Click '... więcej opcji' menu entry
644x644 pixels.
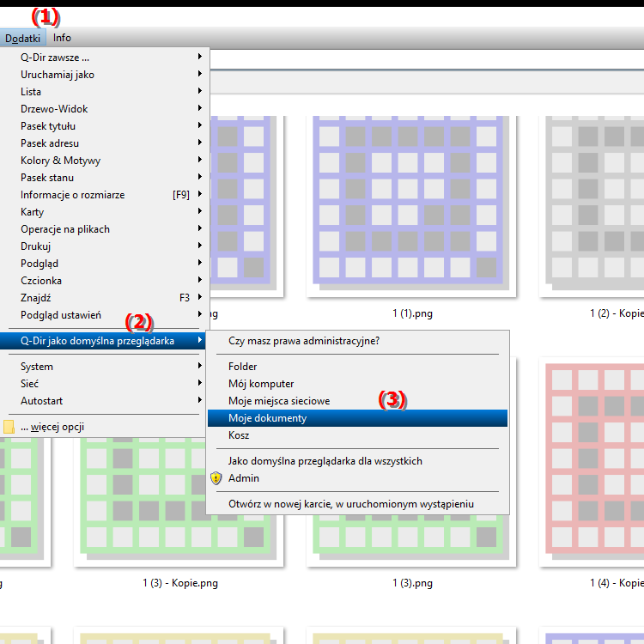coord(104,427)
